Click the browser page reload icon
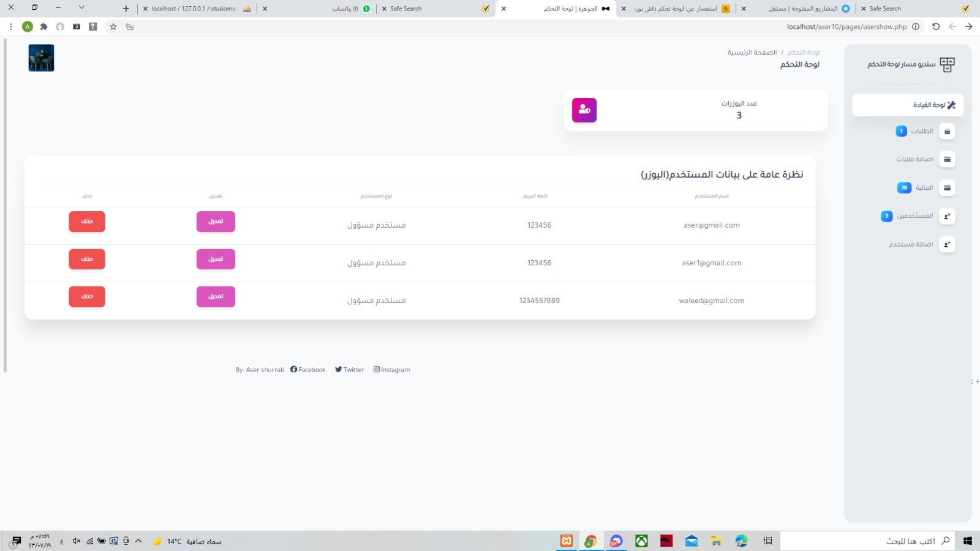980x551 pixels. (936, 26)
